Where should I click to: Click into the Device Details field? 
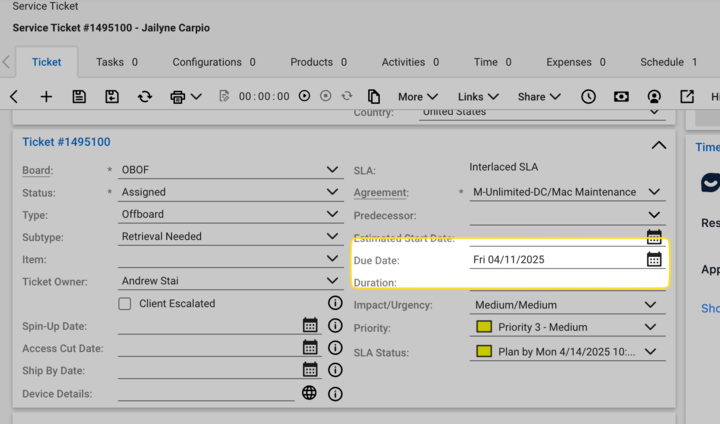[206, 393]
